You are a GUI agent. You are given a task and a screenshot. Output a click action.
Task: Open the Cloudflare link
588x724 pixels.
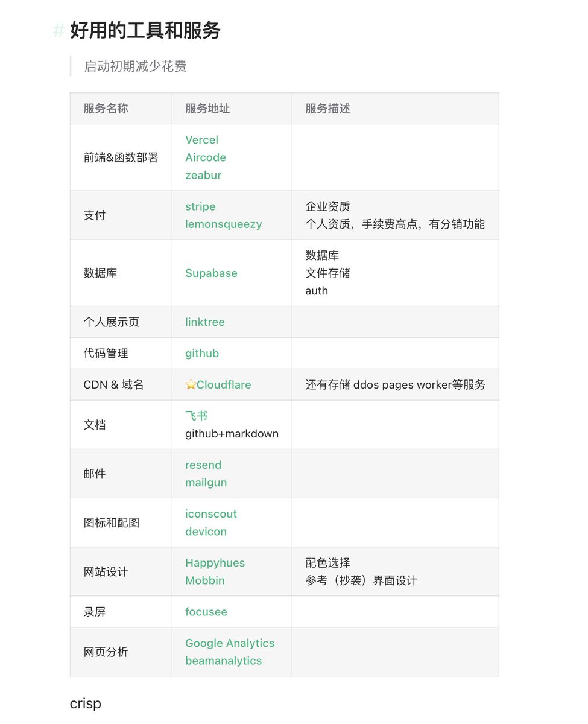pos(223,384)
